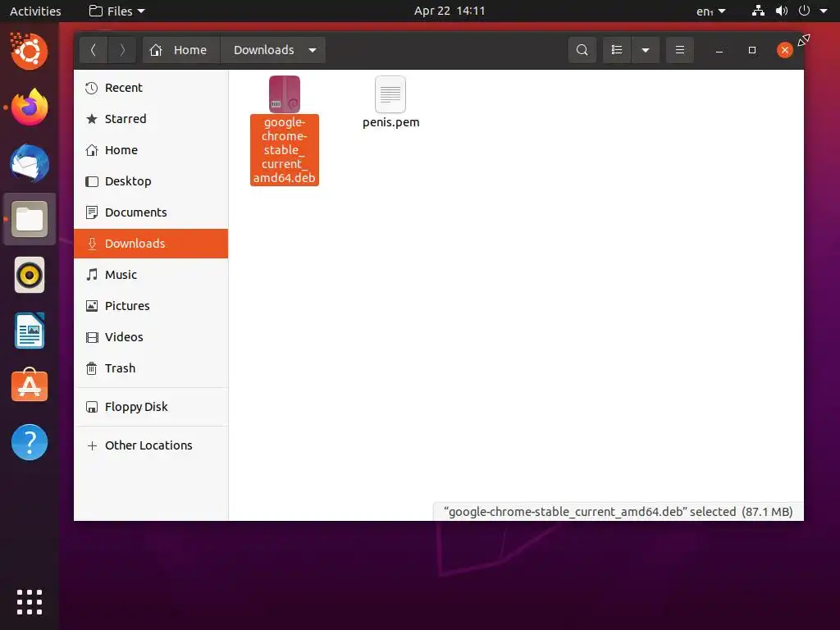Click the Pictures image icon in the sidebar

point(92,306)
